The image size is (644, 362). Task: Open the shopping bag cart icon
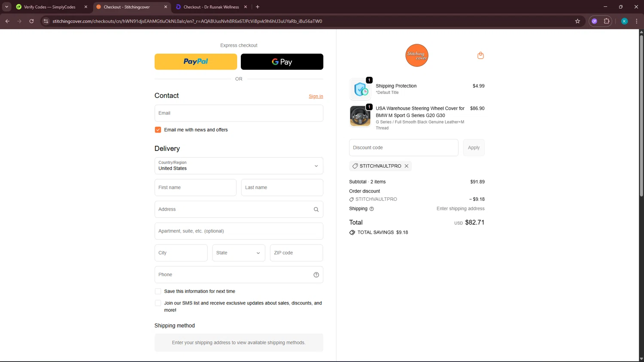pyautogui.click(x=480, y=55)
